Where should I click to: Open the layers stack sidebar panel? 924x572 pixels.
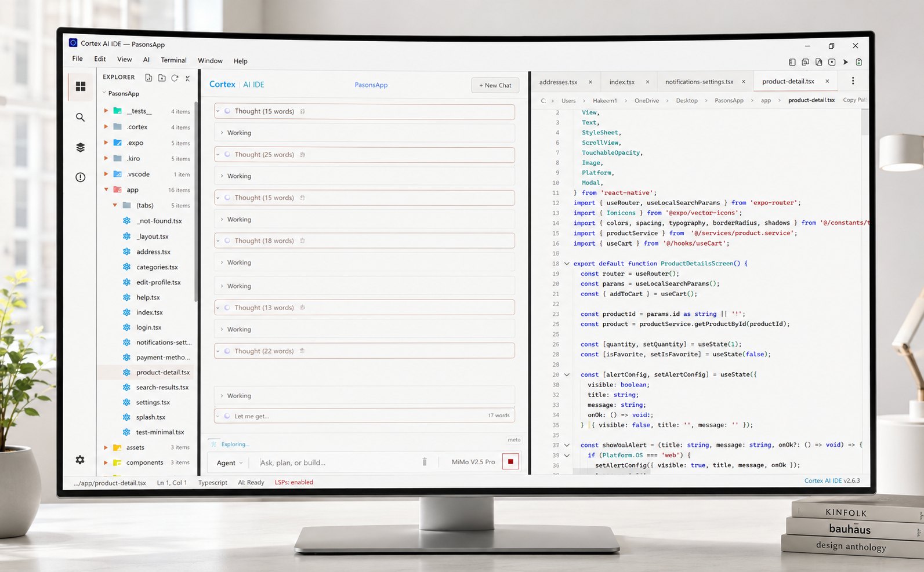point(81,147)
